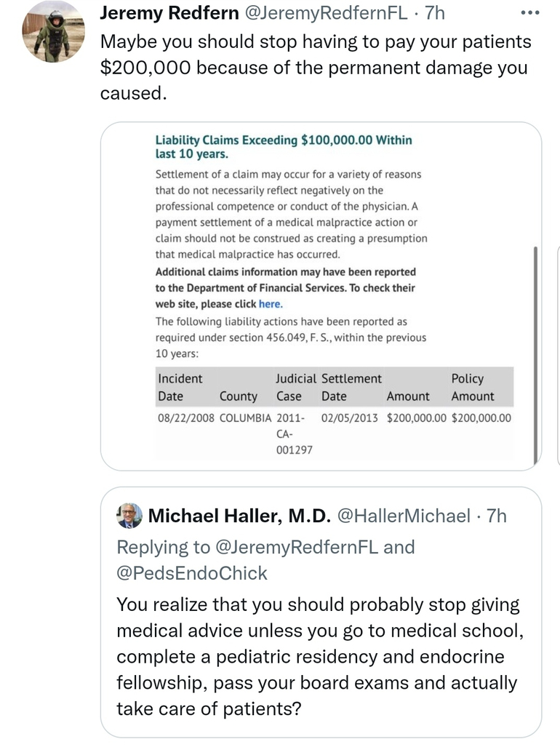Click the Liability Claims heading in the attached image
Screen dimensions: 560x747
(284, 147)
